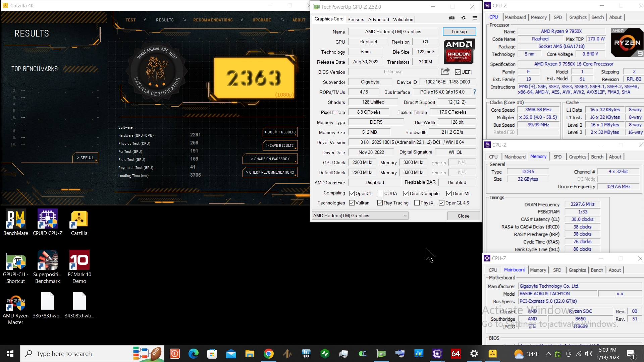Switch to the Sensors tab in GPU-Z
Image resolution: width=644 pixels, height=362 pixels.
356,19
